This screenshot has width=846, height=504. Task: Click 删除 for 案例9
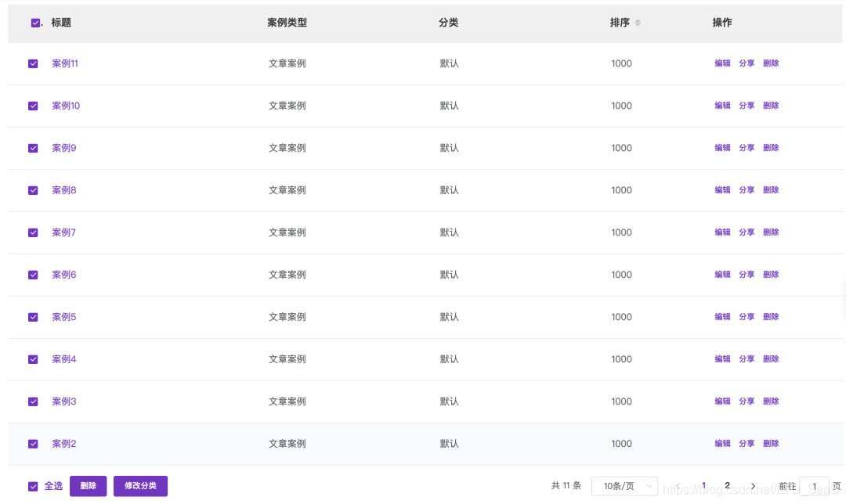[x=771, y=148]
